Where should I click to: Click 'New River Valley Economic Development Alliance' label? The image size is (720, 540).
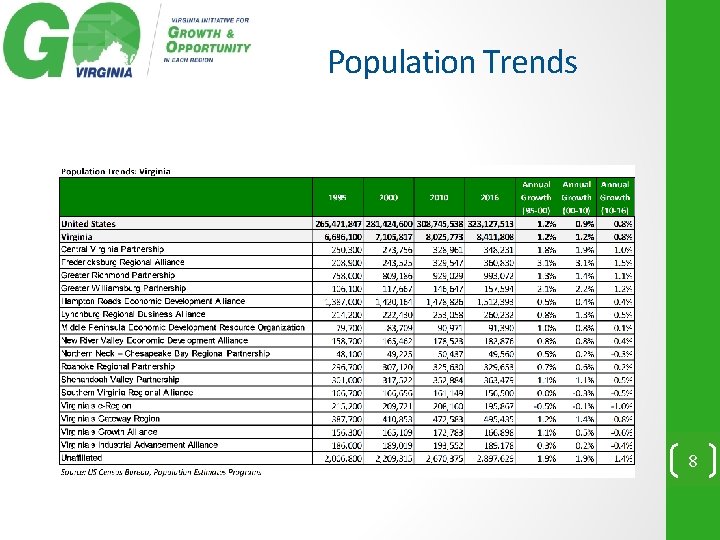click(154, 340)
